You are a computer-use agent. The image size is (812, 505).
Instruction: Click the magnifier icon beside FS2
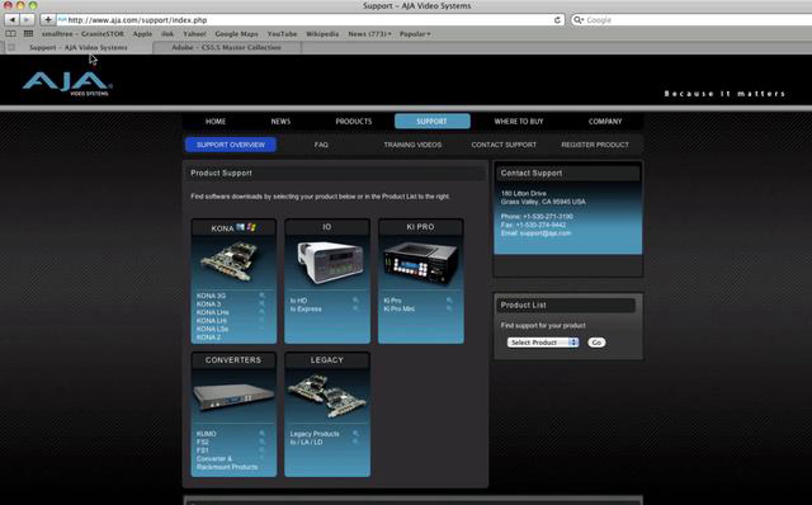tap(262, 441)
